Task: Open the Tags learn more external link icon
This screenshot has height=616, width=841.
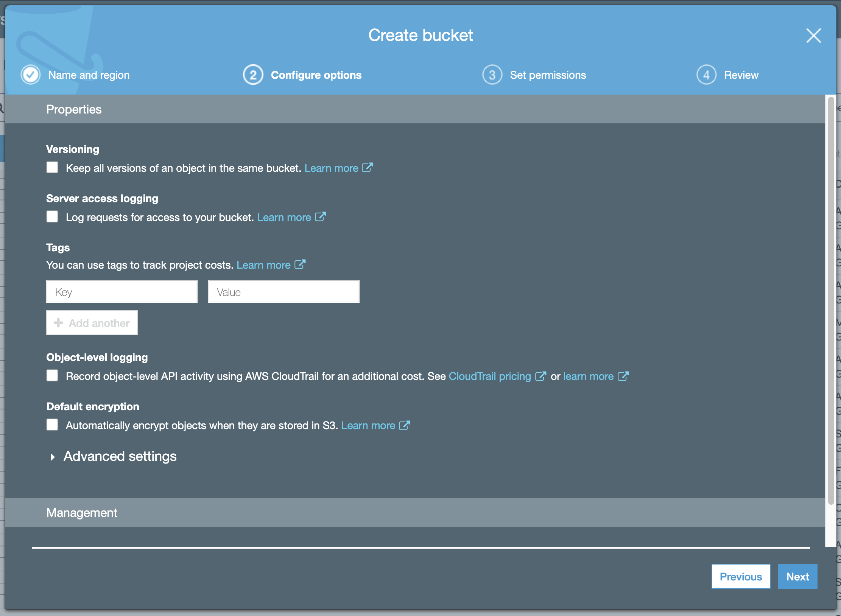Action: click(300, 265)
